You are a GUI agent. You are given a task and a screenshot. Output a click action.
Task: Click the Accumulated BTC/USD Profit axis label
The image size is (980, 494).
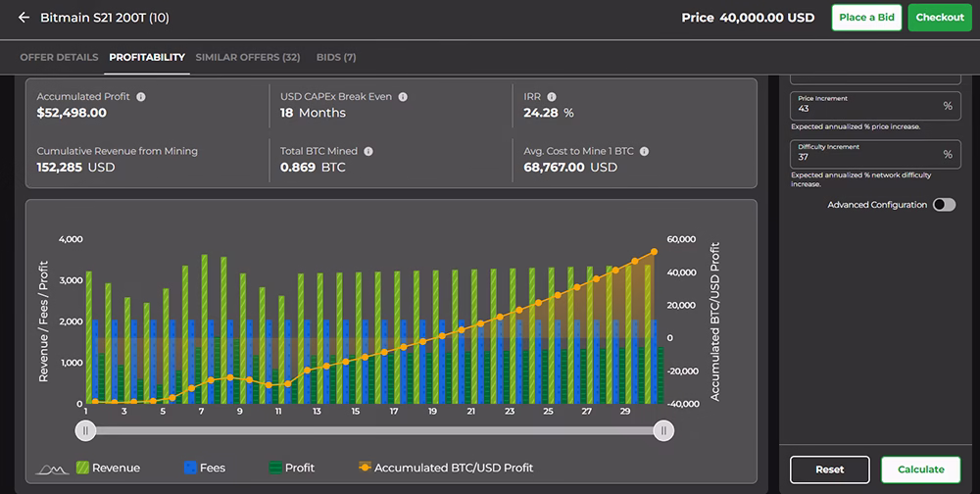click(715, 321)
